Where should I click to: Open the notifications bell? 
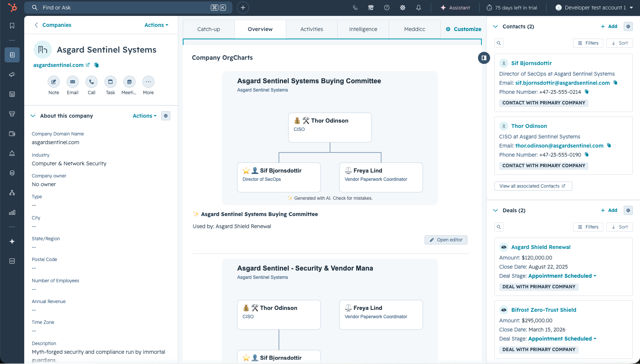pyautogui.click(x=419, y=8)
